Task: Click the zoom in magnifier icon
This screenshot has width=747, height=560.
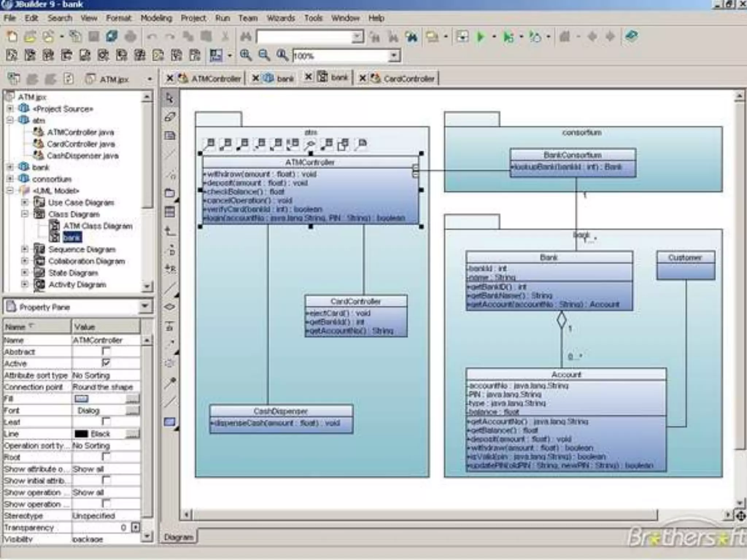Action: point(245,55)
